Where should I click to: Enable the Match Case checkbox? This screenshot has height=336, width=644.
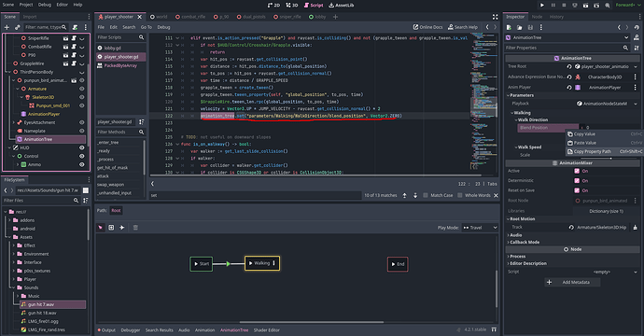click(x=426, y=195)
